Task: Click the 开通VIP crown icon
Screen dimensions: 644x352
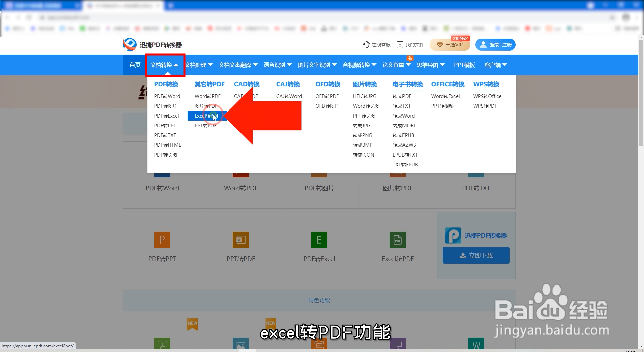Action: pyautogui.click(x=440, y=45)
